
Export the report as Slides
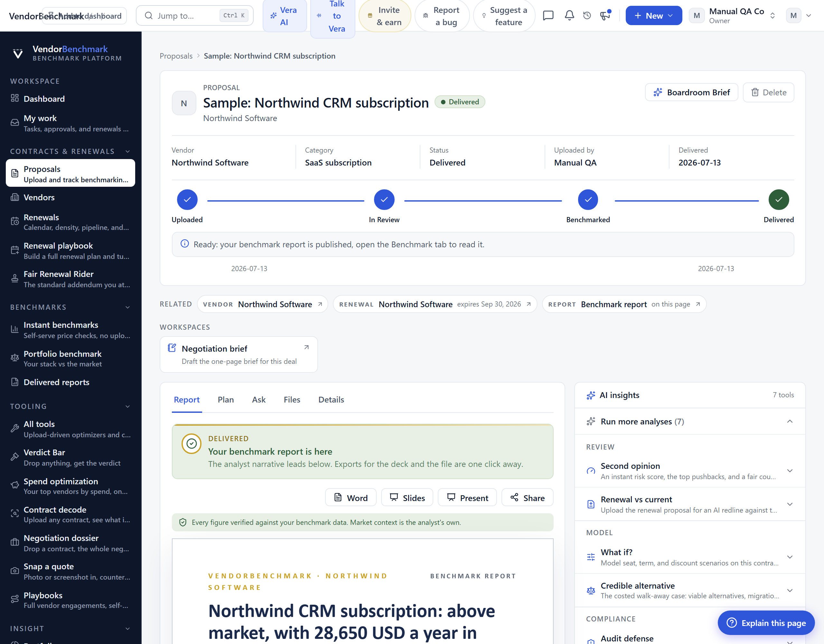point(407,497)
